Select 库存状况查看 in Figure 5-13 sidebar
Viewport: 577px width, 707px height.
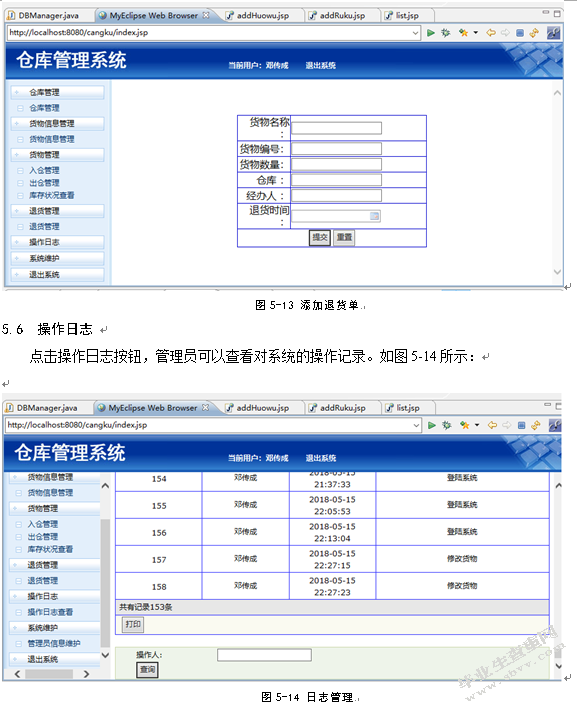52,195
